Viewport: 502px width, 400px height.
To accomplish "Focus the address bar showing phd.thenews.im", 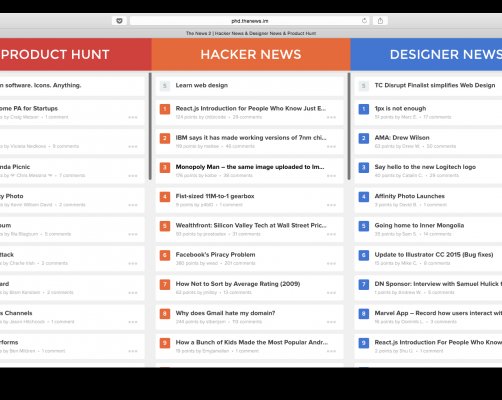I will (x=250, y=21).
